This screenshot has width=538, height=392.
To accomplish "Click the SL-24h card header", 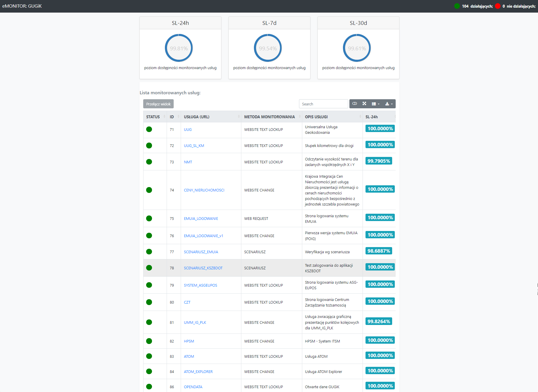I will [180, 23].
